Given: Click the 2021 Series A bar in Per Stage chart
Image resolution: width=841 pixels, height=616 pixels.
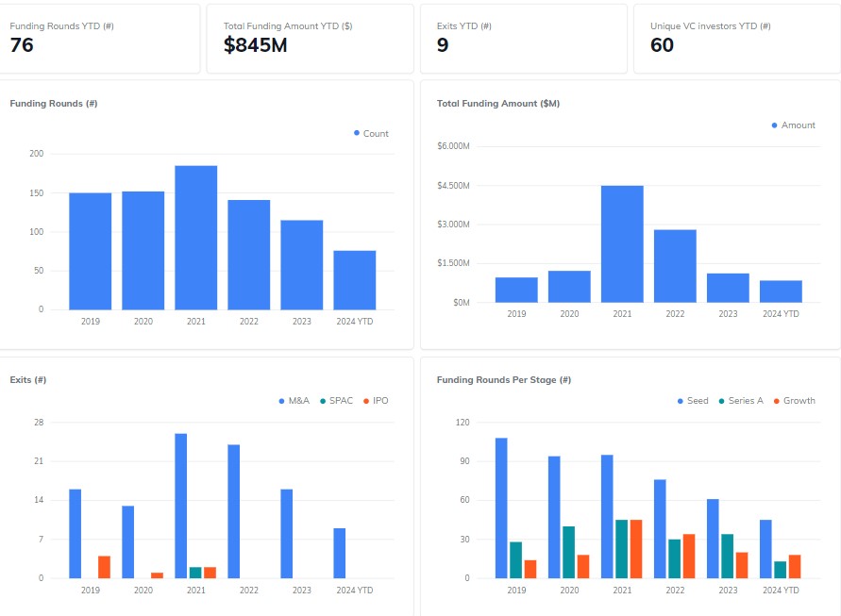Looking at the screenshot, I should click(622, 549).
